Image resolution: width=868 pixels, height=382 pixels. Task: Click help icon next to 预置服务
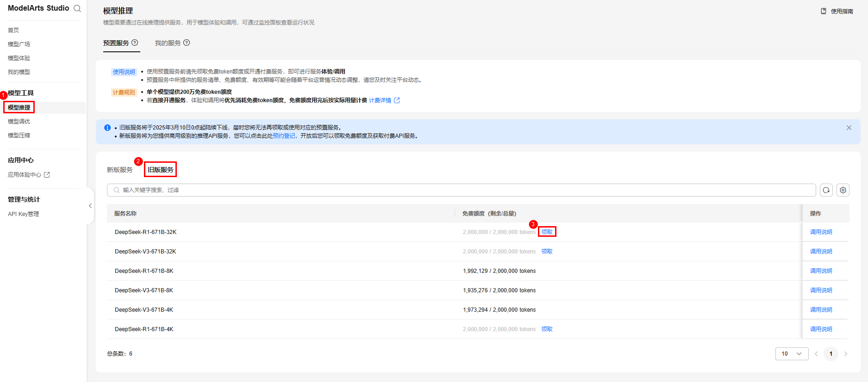click(x=135, y=43)
